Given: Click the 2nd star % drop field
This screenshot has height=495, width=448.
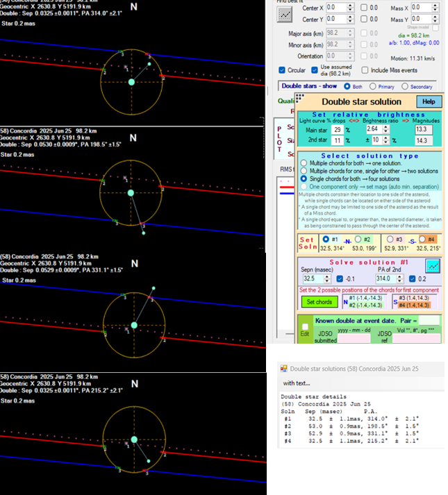Looking at the screenshot, I should pos(338,140).
